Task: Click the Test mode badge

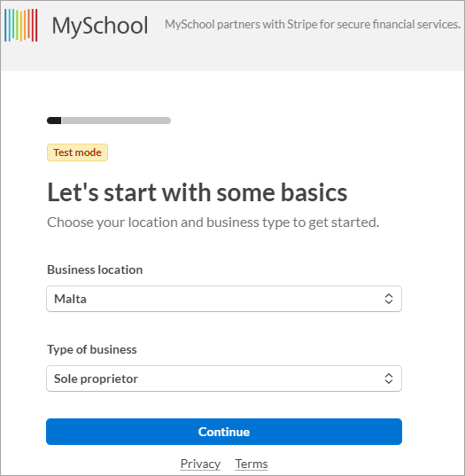Action: (77, 152)
